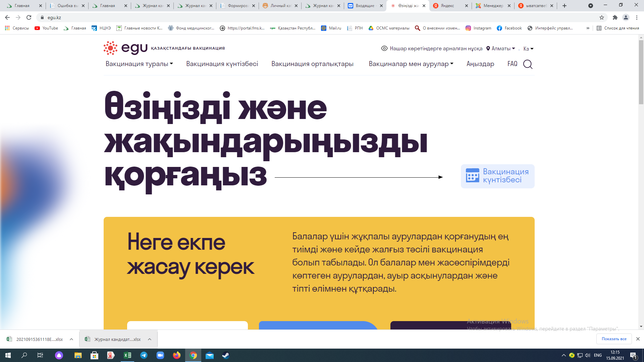Viewport: 644px width, 362px height.
Task: Open Telegram from the taskbar
Action: (x=144, y=355)
